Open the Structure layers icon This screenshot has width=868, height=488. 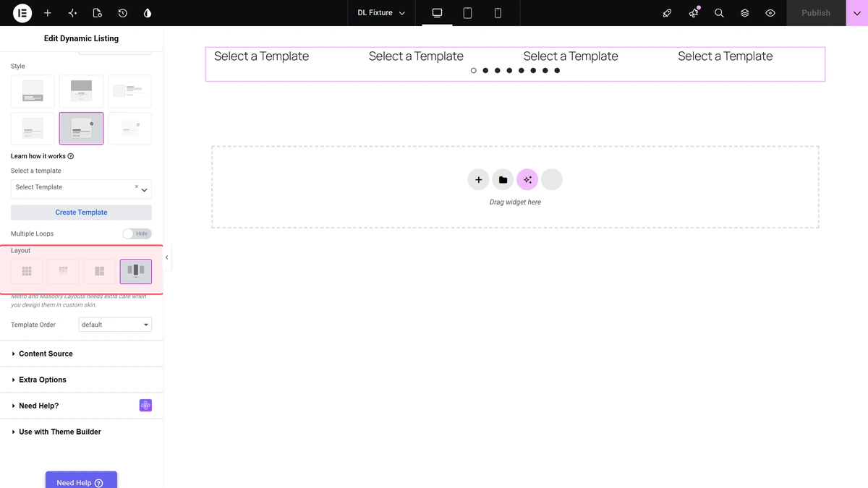click(744, 13)
